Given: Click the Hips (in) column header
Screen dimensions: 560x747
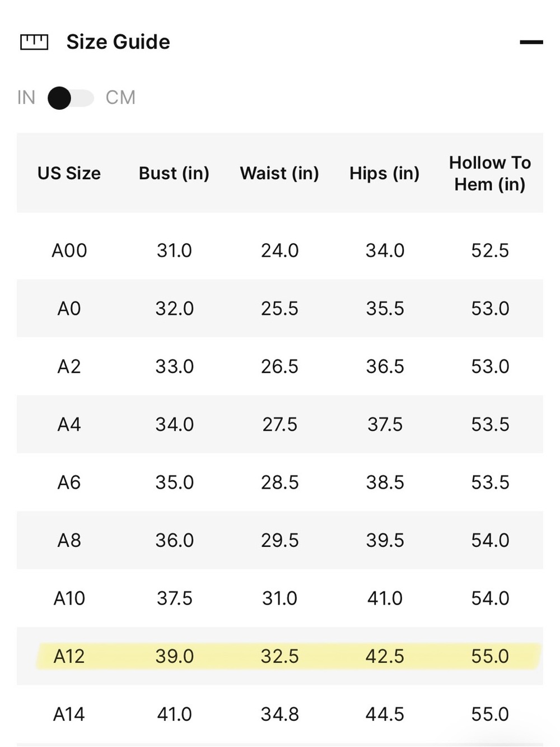Looking at the screenshot, I should [385, 173].
